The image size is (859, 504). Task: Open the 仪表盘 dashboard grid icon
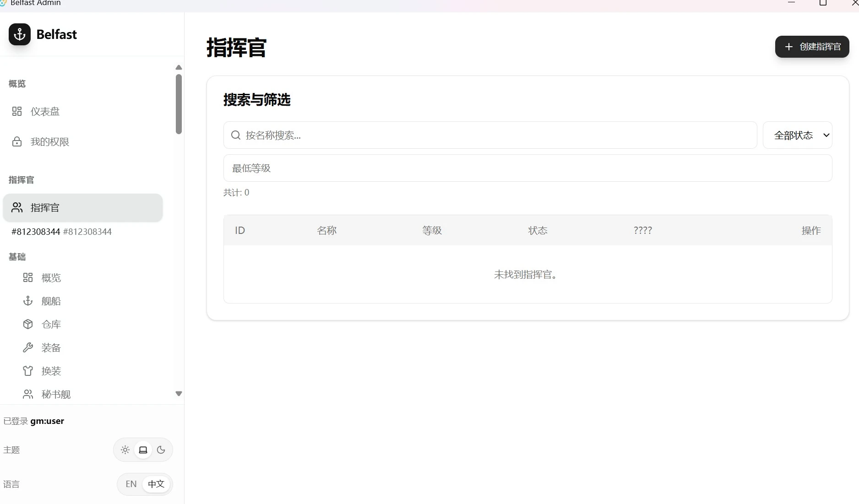click(17, 111)
